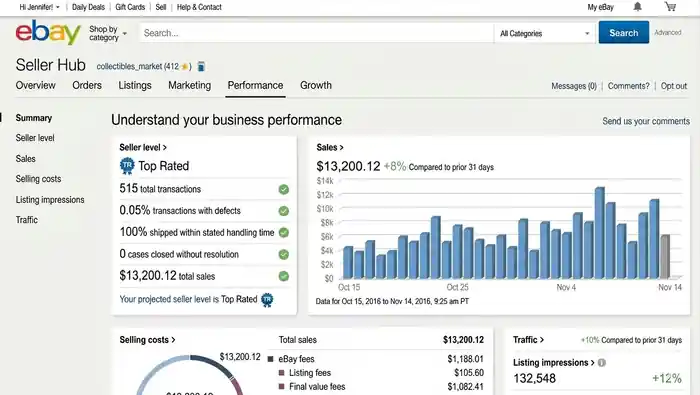Click the green check for shipped within handling time
700x395 pixels.
pyautogui.click(x=283, y=233)
